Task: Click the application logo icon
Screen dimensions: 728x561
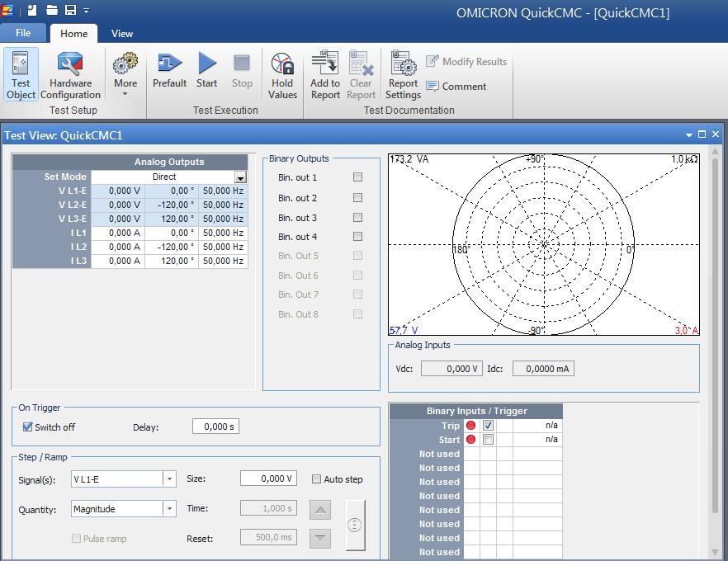Action: (7, 10)
